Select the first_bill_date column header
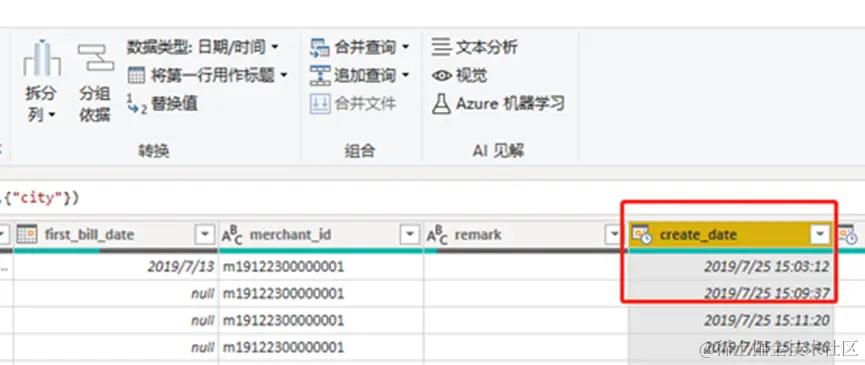Screen dimensions: 865x365 coord(116,235)
